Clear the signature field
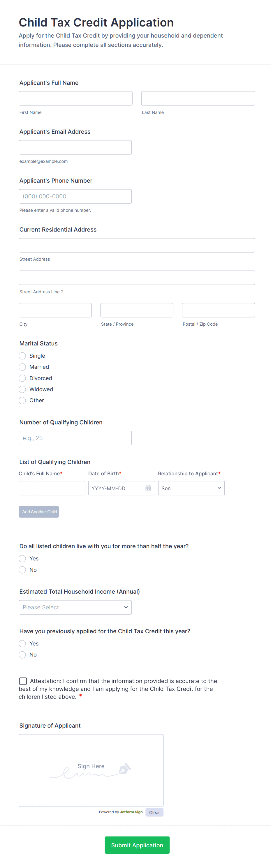The image size is (271, 868). pos(154,812)
